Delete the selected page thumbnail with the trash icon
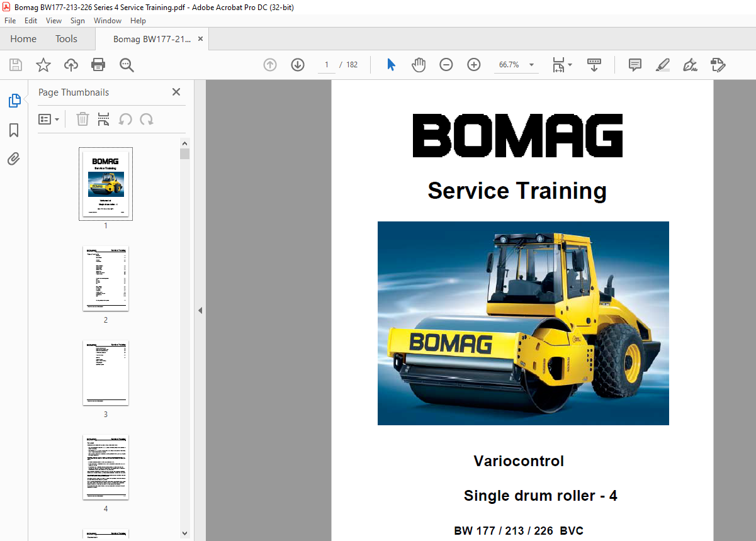Screen dimensions: 756x541 pos(82,119)
